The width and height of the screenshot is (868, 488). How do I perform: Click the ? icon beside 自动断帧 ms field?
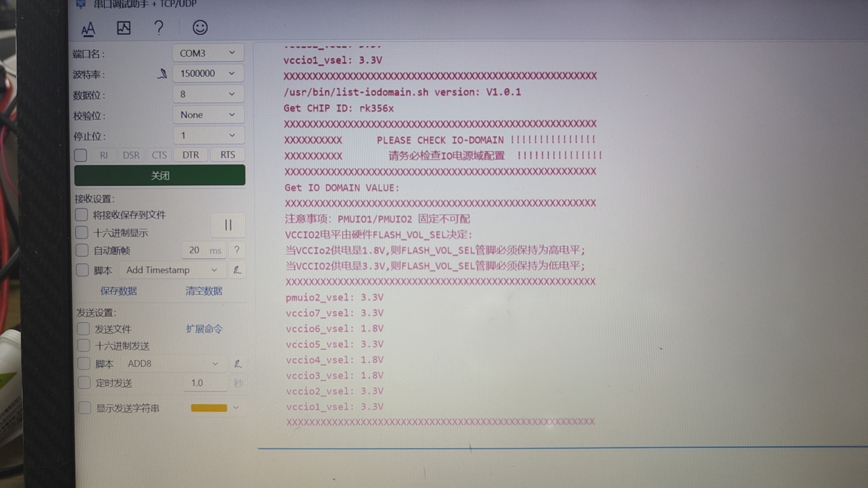coord(237,250)
